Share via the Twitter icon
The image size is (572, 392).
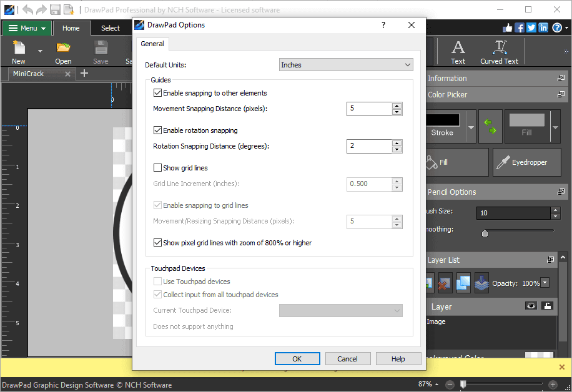(x=531, y=27)
